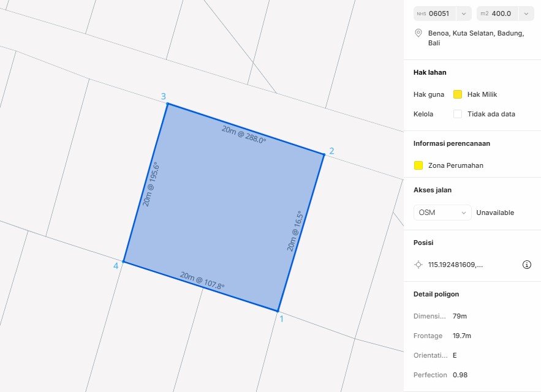Expand the NHS 06051 dropdown arrow

(x=464, y=13)
